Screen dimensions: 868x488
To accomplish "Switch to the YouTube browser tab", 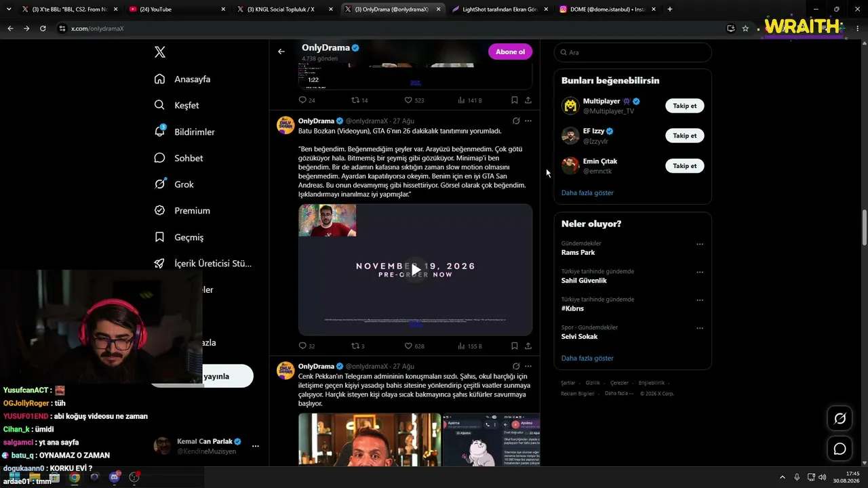I will click(x=178, y=9).
